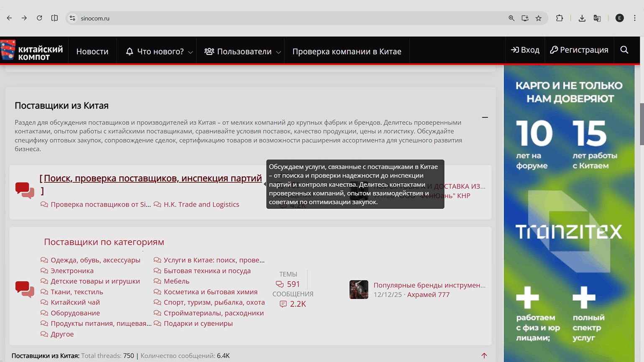Click the site search magnifier icon
This screenshot has width=644, height=362.
point(624,50)
